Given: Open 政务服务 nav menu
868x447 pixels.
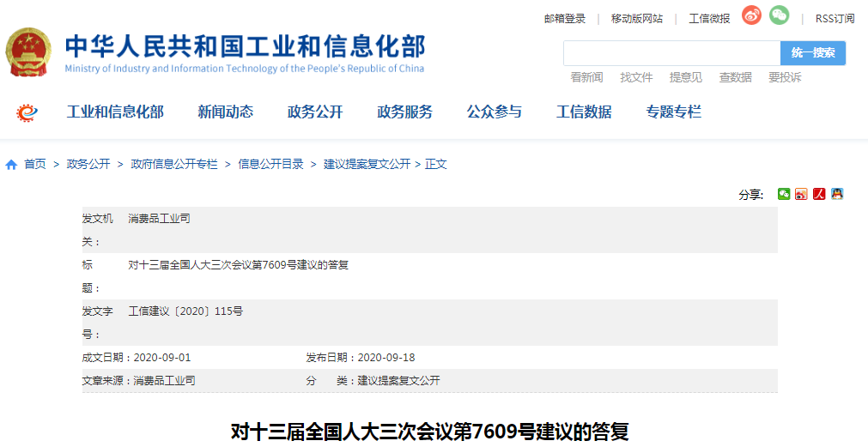Looking at the screenshot, I should coord(404,112).
